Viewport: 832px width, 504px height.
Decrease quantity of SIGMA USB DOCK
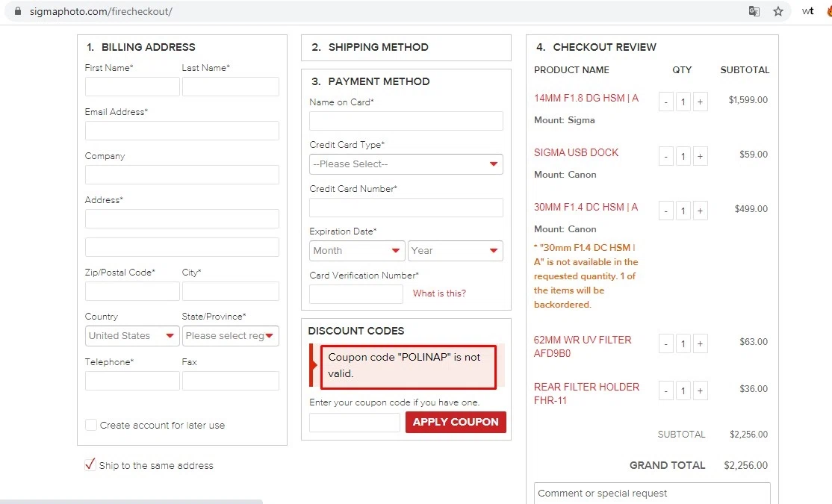[x=666, y=156]
